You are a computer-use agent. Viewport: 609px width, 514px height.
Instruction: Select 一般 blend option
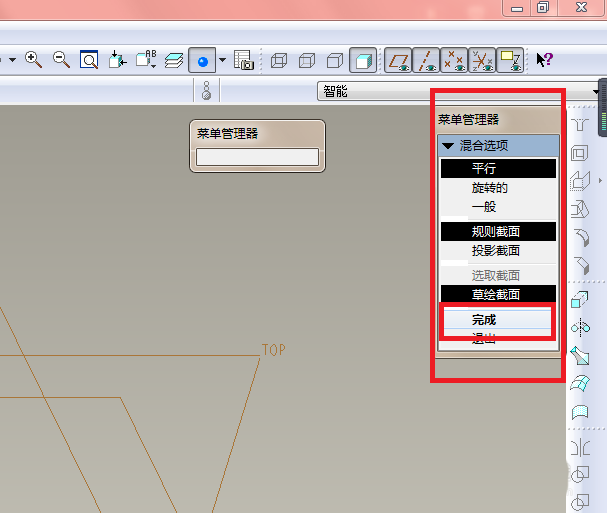498,206
